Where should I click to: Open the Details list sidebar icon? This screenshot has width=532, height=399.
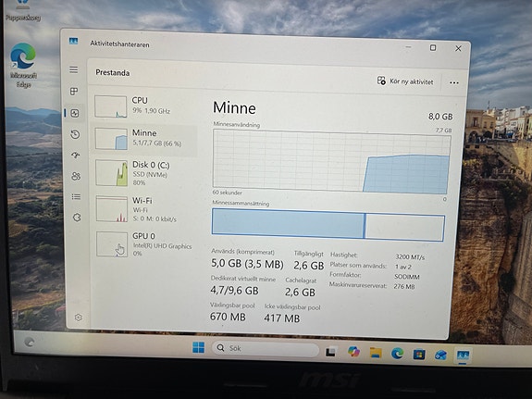[76, 197]
